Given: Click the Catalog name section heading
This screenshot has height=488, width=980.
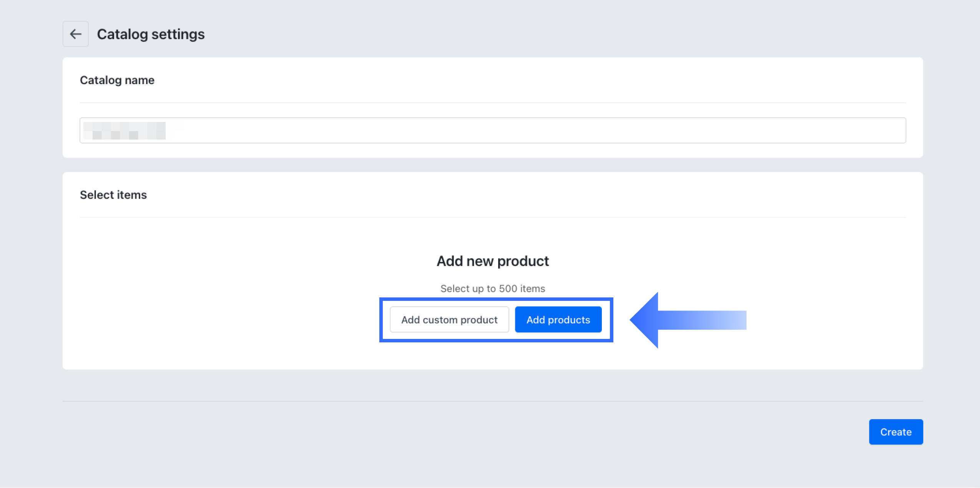Looking at the screenshot, I should pos(117,80).
